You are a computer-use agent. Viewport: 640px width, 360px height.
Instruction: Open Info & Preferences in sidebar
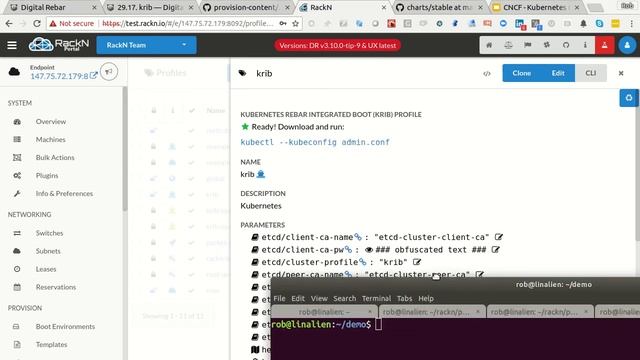coord(64,193)
